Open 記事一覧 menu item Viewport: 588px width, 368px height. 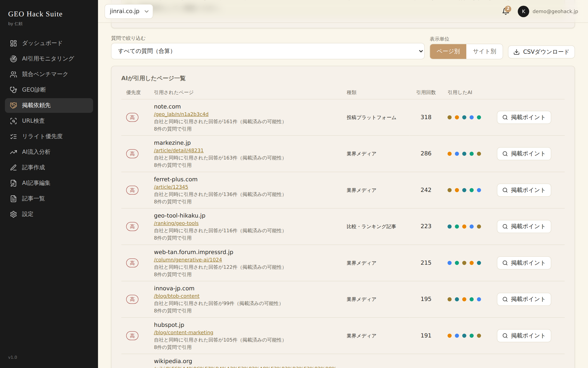click(x=49, y=198)
